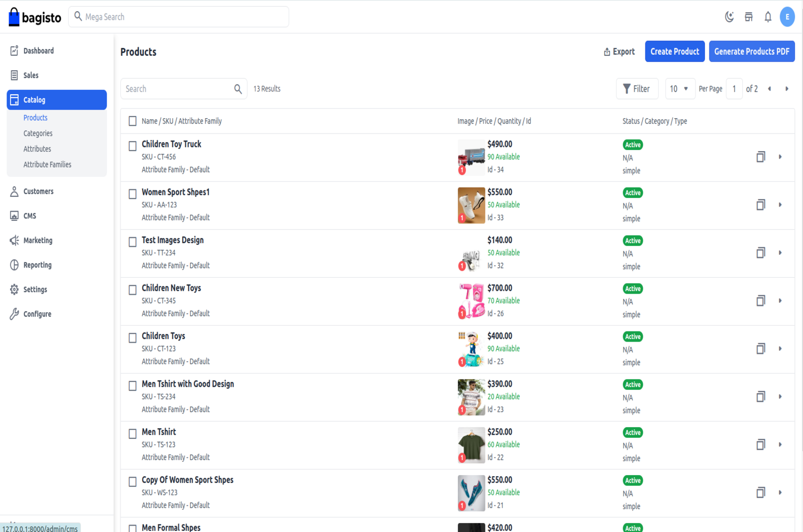Click the Men Tshirt with Good Design thumbnail
Viewport: 803px width, 532px height.
point(471,397)
